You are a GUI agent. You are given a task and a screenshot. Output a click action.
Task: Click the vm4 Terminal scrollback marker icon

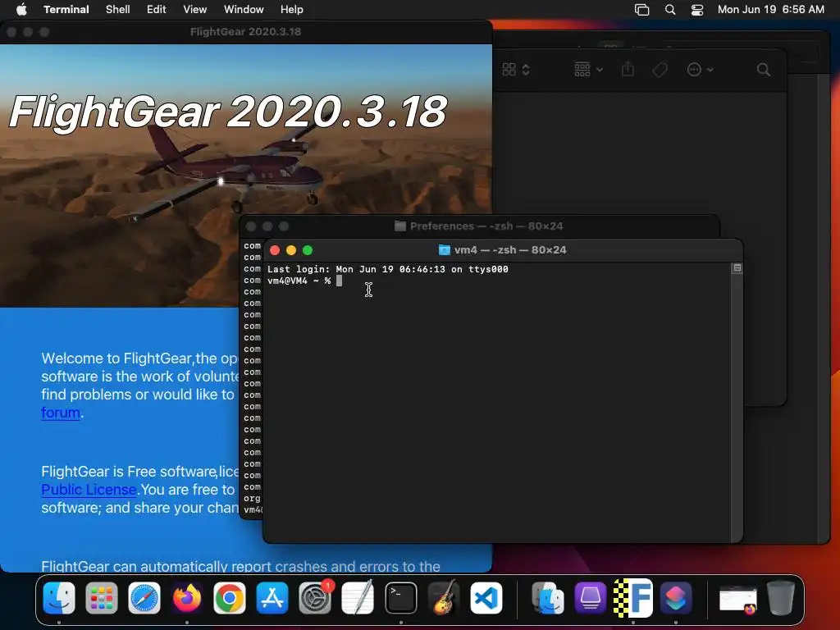coord(737,268)
